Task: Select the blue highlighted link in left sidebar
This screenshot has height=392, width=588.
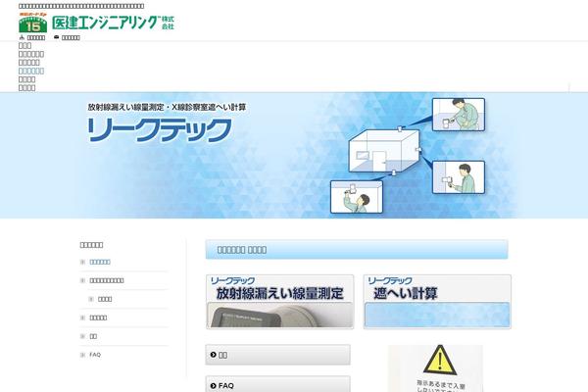Action: [x=100, y=262]
